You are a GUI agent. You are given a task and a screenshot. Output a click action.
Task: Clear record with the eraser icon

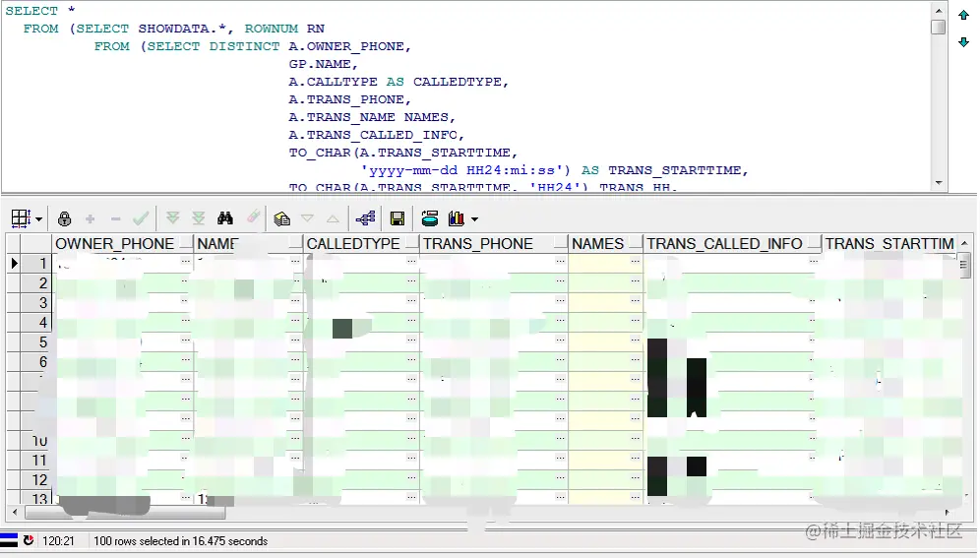(x=253, y=217)
